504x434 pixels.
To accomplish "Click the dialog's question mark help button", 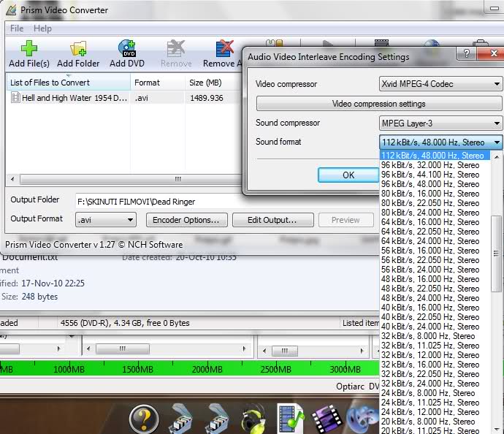I will pyautogui.click(x=467, y=53).
